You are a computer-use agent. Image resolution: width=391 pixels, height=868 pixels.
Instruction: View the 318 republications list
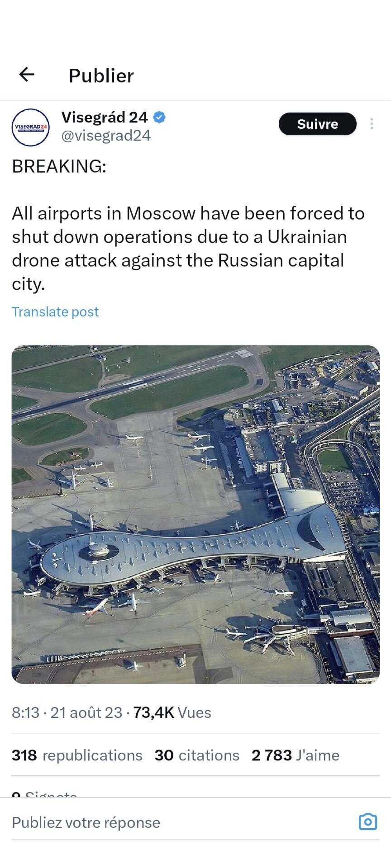77,755
